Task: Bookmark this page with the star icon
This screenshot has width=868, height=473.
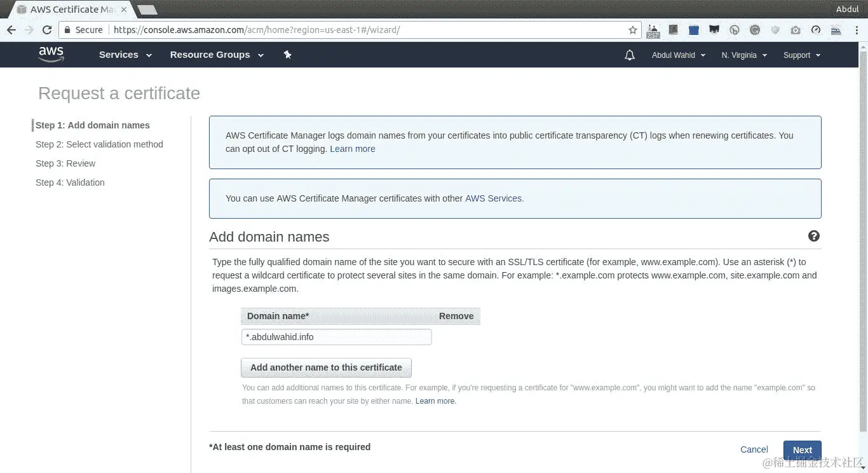Action: pos(632,30)
